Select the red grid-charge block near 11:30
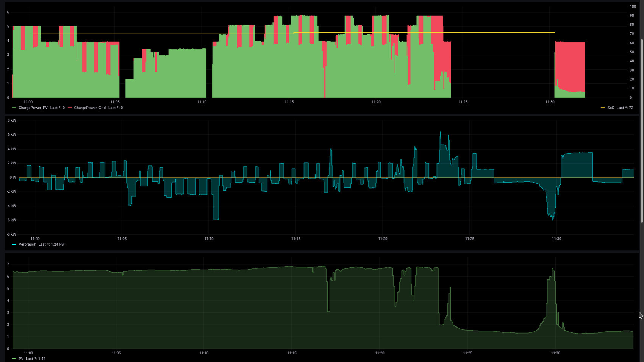 pos(570,64)
